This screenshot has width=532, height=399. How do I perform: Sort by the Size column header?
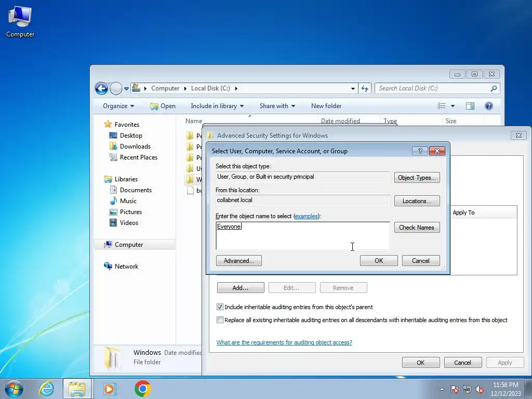[x=450, y=121]
